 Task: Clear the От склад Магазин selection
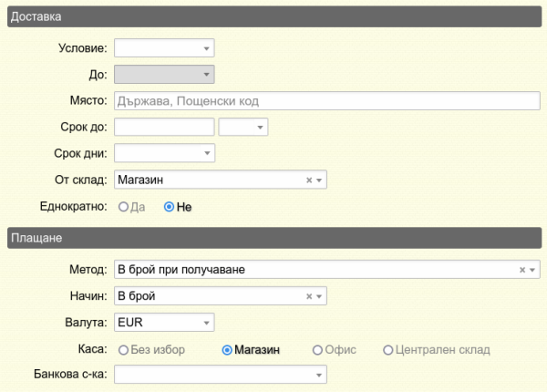click(x=309, y=180)
